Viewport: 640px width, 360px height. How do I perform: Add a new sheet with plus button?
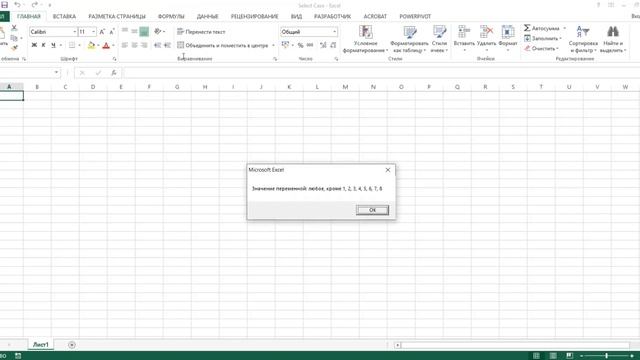pos(72,345)
